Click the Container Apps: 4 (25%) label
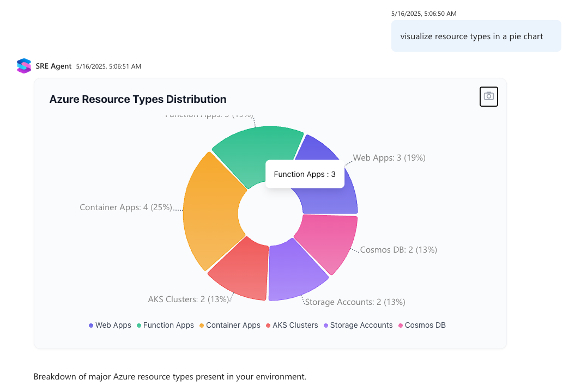569x392 pixels. (125, 207)
